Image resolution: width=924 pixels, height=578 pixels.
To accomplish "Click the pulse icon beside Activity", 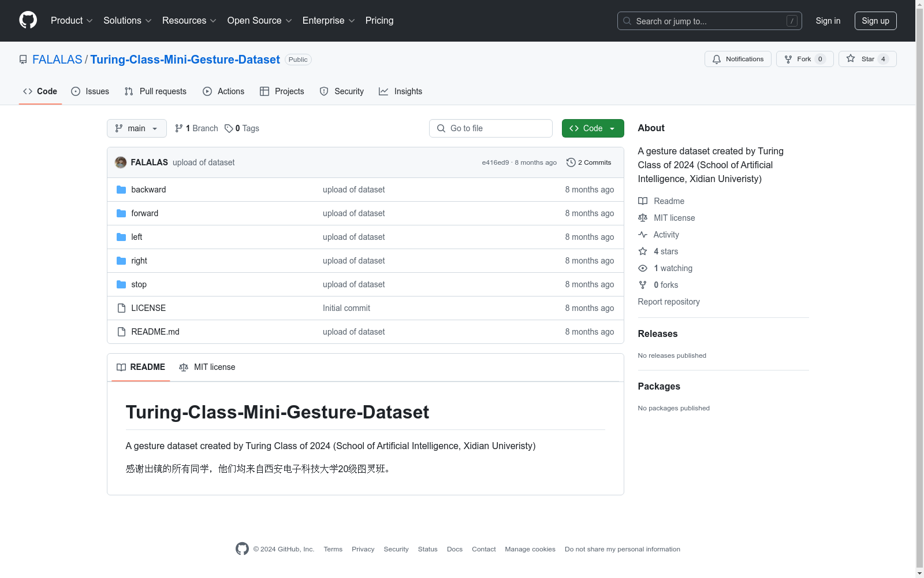I will [x=643, y=235].
